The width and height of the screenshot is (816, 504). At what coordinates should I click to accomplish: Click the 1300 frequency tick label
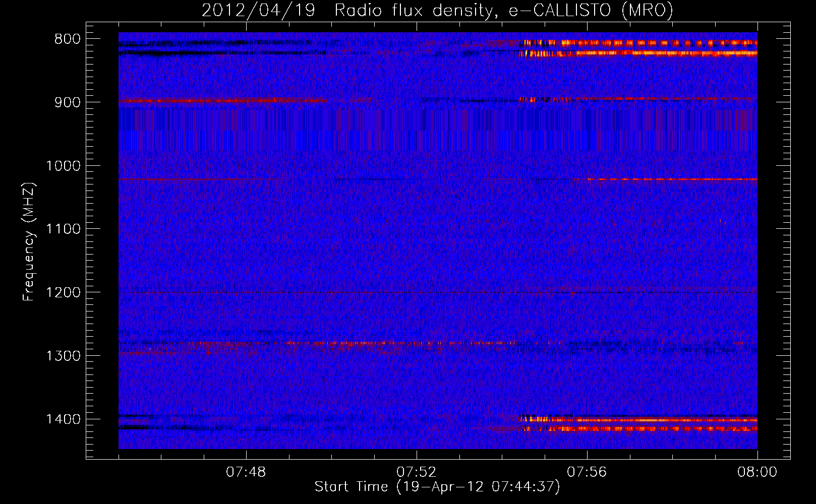63,356
